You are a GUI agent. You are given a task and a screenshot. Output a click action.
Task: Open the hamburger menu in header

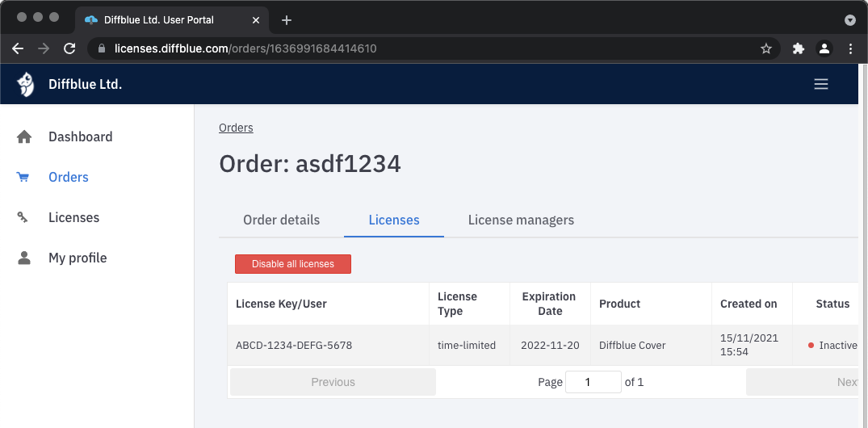coord(821,84)
